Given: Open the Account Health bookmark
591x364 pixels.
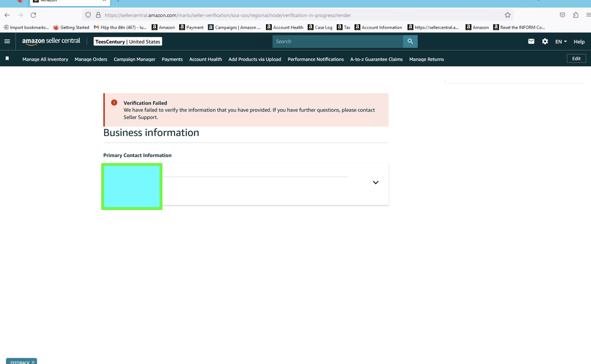Looking at the screenshot, I should 284,27.
